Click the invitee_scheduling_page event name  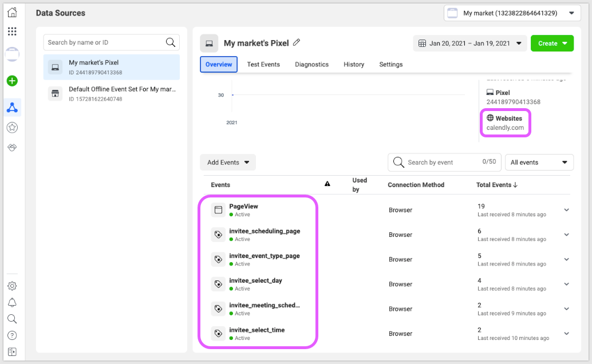pos(265,231)
